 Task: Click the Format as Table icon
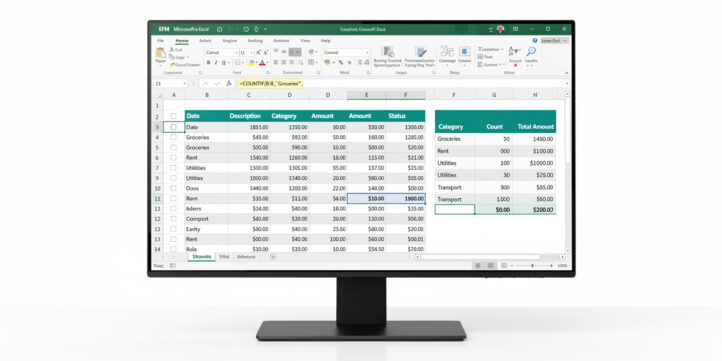tap(420, 52)
